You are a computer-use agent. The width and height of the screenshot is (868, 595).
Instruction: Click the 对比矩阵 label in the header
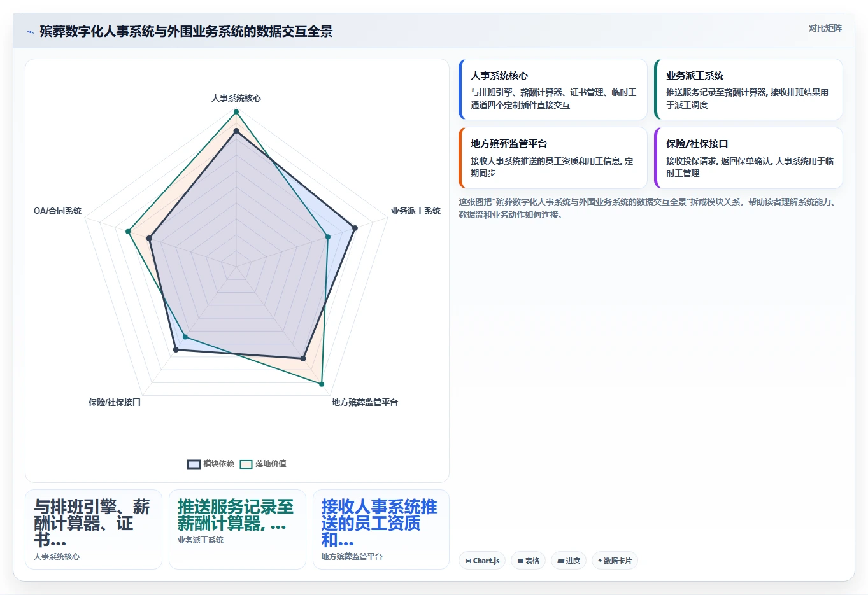coord(825,28)
